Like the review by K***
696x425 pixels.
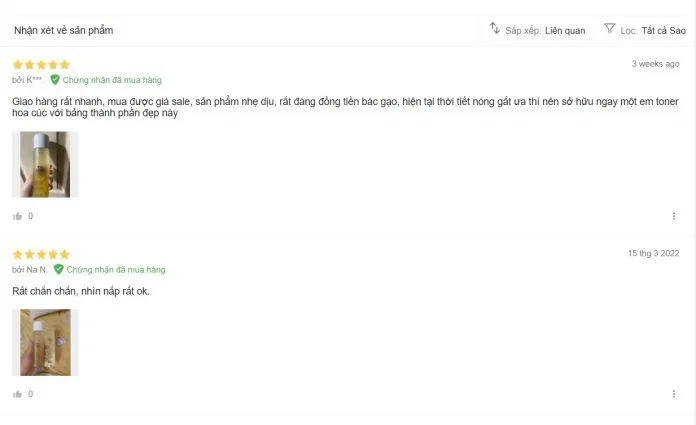tap(17, 216)
